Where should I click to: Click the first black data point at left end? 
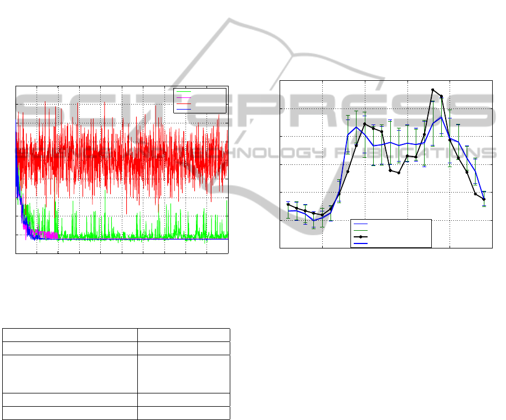point(288,204)
